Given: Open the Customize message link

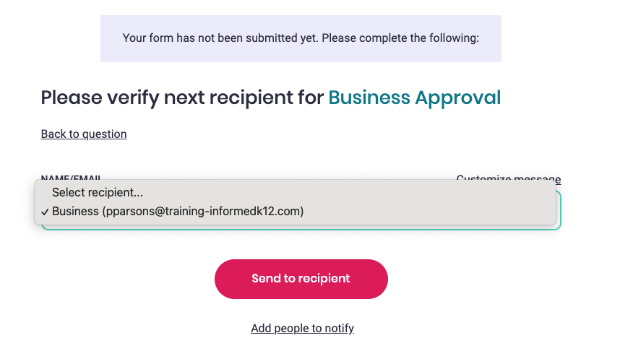Looking at the screenshot, I should [x=509, y=178].
